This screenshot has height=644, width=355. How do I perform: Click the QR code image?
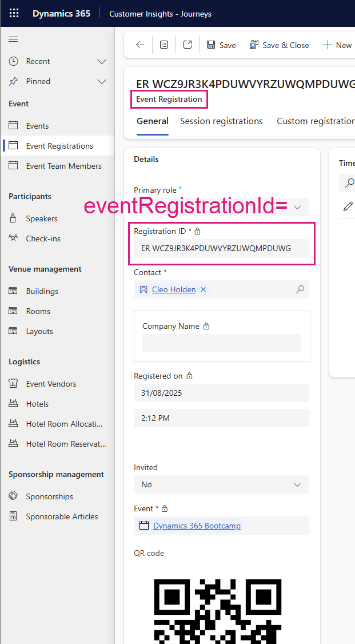tap(217, 611)
